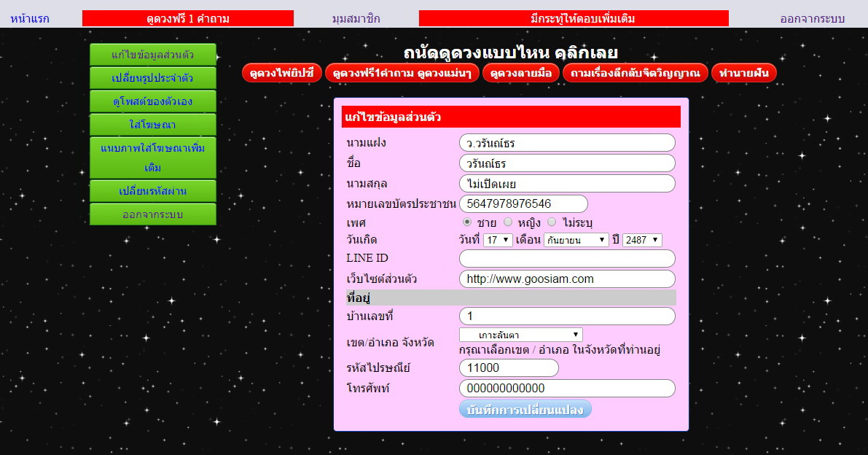Click ออกจากระบบ in the green sidebar
Screen dimensions: 868x455
pos(153,214)
